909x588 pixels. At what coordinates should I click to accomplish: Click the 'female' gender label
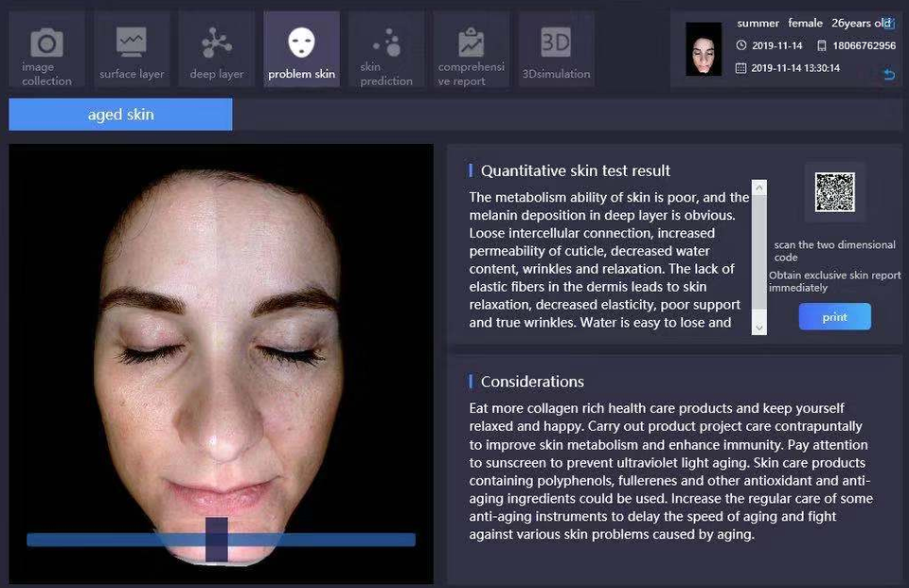805,23
